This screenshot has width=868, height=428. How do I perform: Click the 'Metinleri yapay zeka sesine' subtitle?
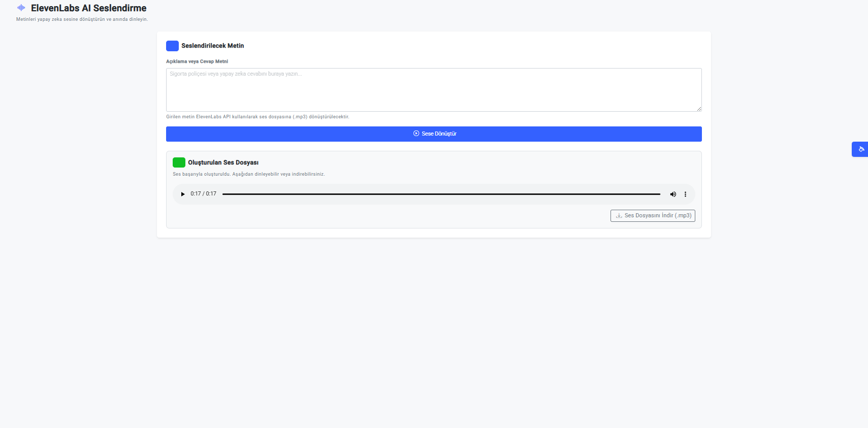coord(82,19)
